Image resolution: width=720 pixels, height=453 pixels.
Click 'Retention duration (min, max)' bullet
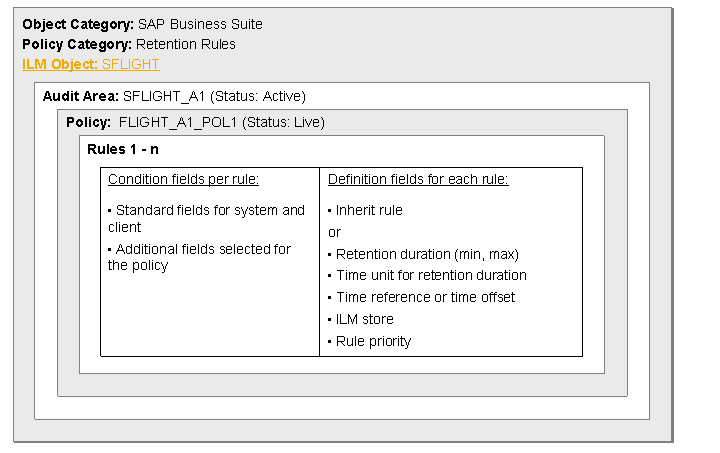(427, 254)
